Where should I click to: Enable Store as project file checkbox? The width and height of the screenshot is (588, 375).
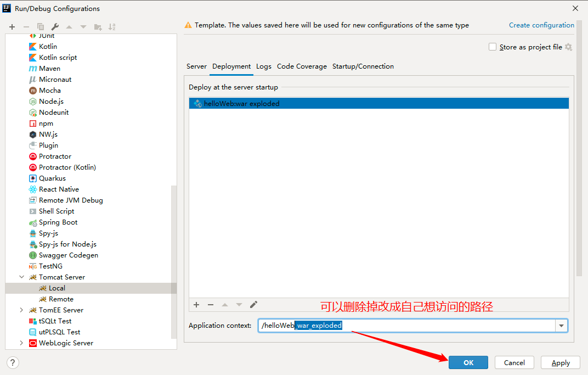(493, 47)
